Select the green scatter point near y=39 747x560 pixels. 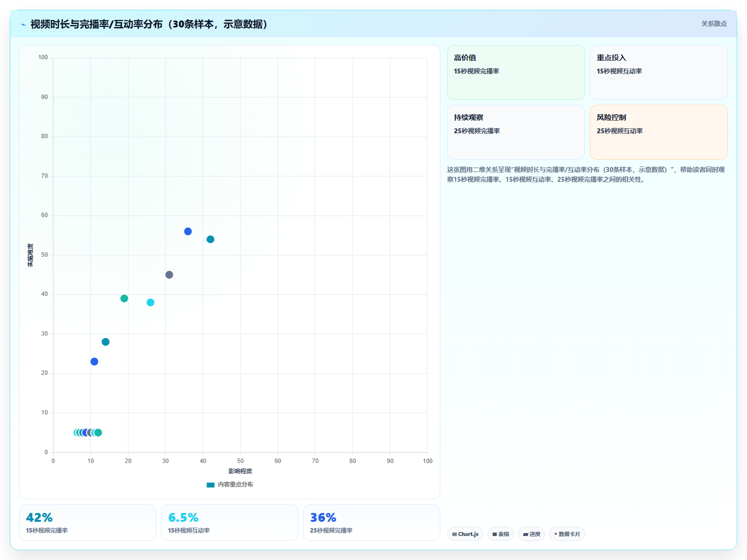pyautogui.click(x=124, y=298)
